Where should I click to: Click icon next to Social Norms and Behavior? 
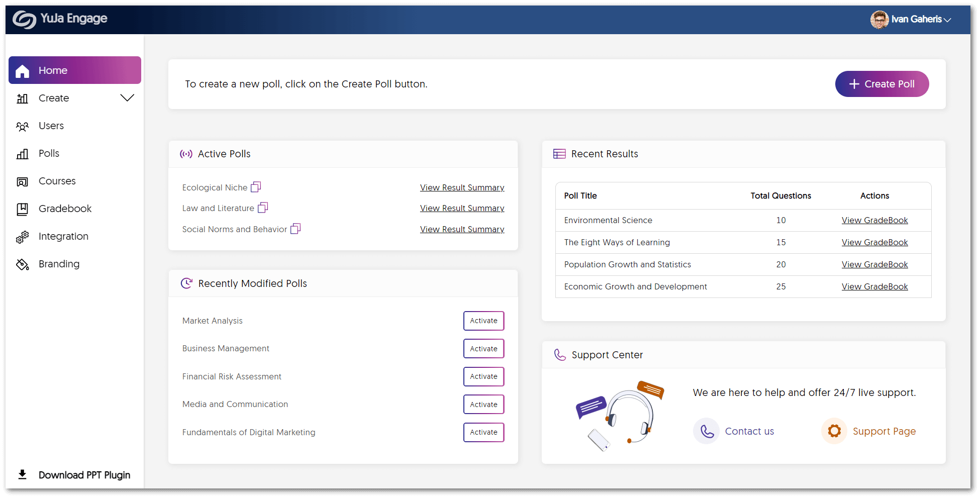coord(296,229)
